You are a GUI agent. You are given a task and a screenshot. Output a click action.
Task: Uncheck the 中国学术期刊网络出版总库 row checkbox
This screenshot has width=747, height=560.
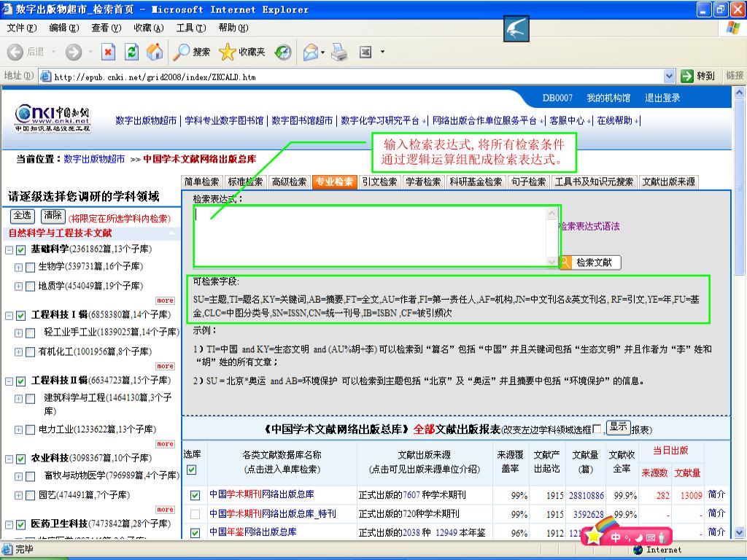click(195, 495)
